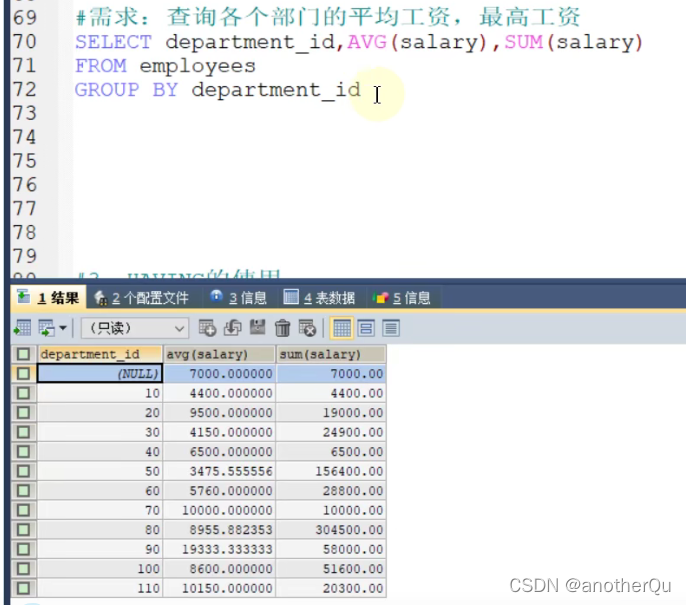Screen dimensions: 686x605
Task: Click the insert new row icon
Action: [x=207, y=328]
